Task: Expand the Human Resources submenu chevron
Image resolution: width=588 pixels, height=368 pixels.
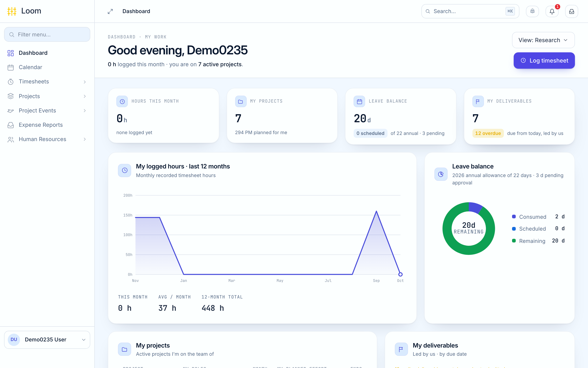Action: pyautogui.click(x=85, y=139)
